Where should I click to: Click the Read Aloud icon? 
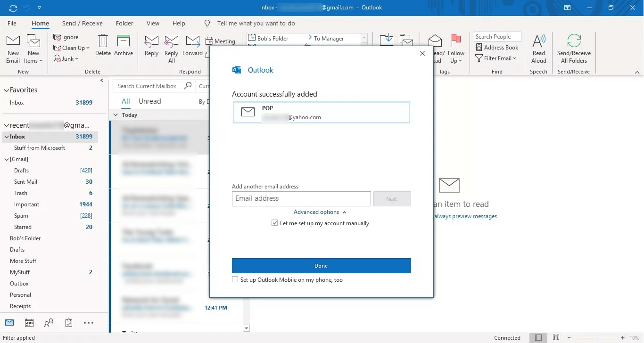pyautogui.click(x=539, y=41)
